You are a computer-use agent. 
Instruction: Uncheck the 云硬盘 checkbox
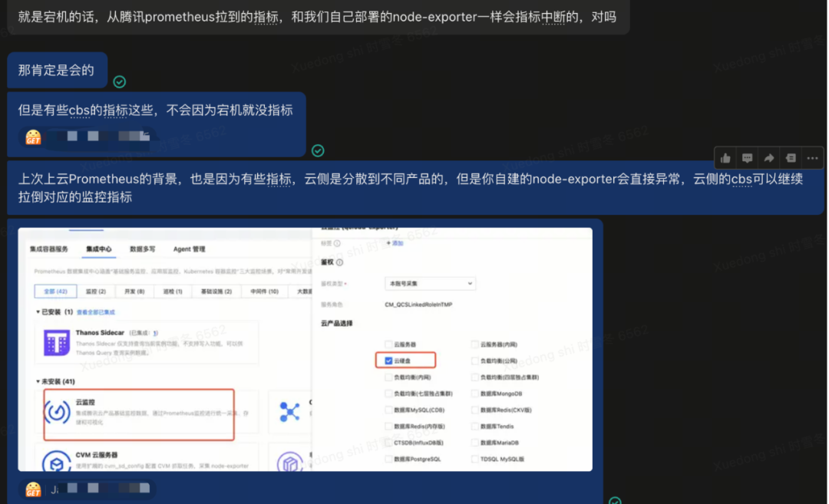pos(388,361)
